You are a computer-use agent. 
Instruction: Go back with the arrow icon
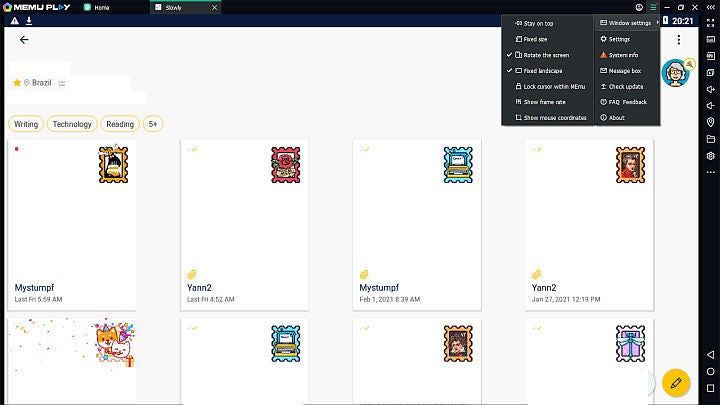(24, 40)
